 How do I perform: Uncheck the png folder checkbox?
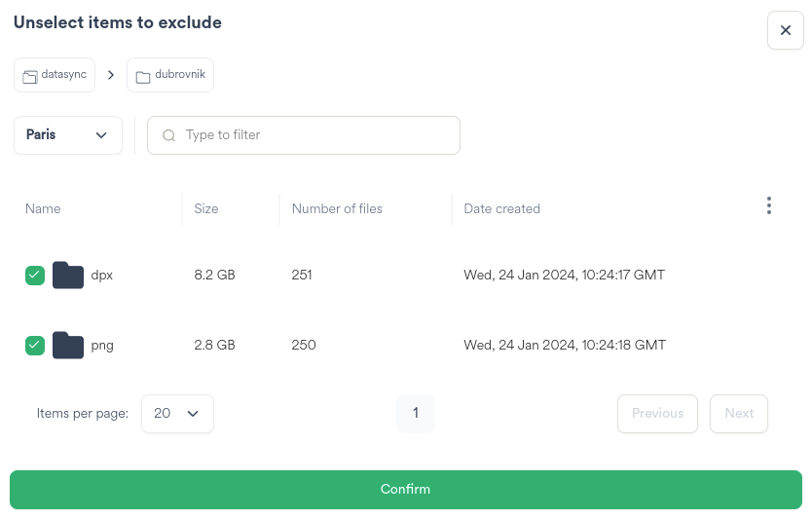click(x=35, y=346)
